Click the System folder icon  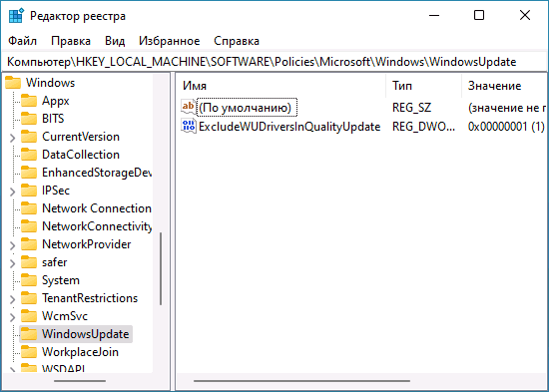(x=29, y=280)
